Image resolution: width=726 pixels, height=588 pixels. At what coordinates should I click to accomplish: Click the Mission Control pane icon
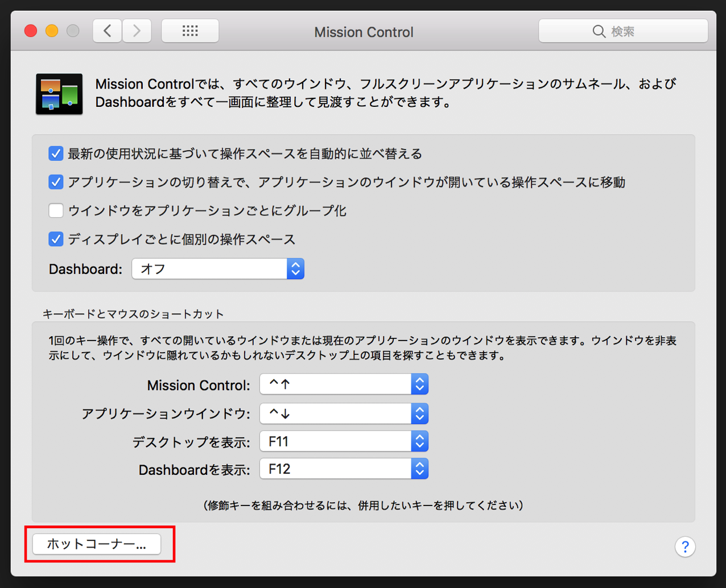tap(59, 94)
